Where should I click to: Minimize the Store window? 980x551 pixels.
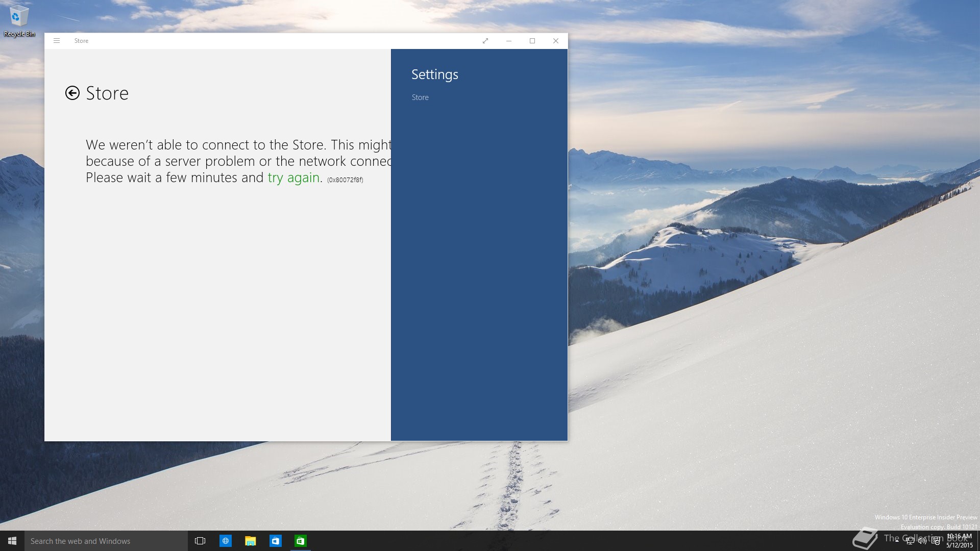click(509, 41)
